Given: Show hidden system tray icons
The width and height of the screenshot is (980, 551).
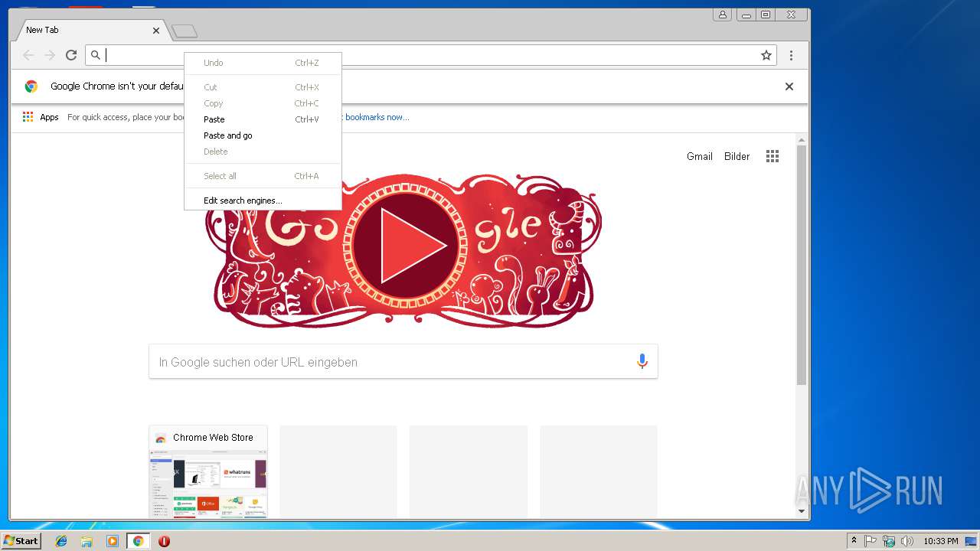Looking at the screenshot, I should pos(854,541).
